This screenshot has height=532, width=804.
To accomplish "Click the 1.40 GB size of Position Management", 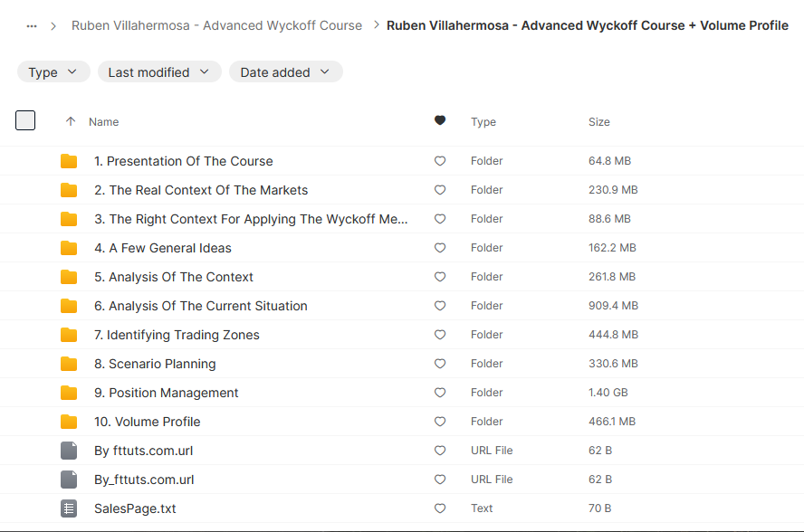I will click(608, 393).
